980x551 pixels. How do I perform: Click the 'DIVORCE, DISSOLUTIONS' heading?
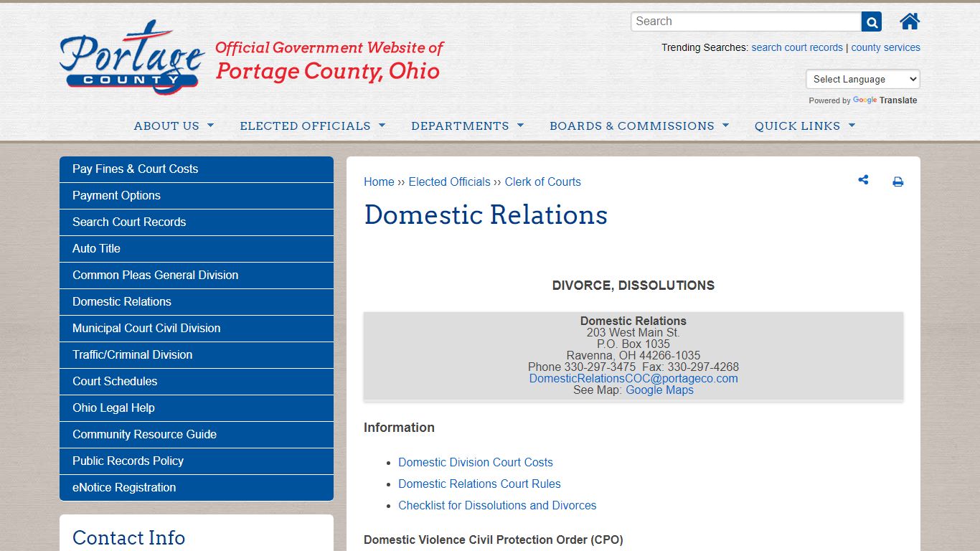point(633,286)
